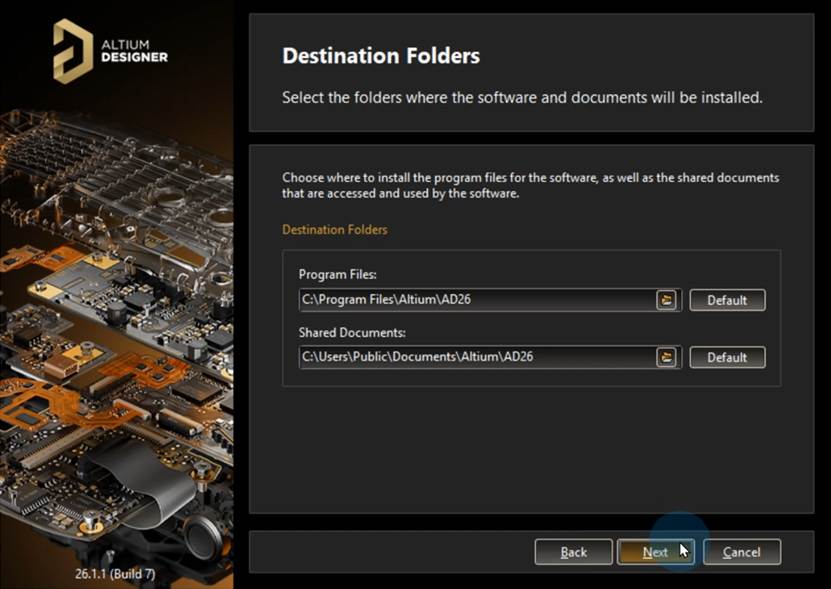Click the 'Select the folders where' subtitle text
This screenshot has width=831, height=589.
click(522, 98)
